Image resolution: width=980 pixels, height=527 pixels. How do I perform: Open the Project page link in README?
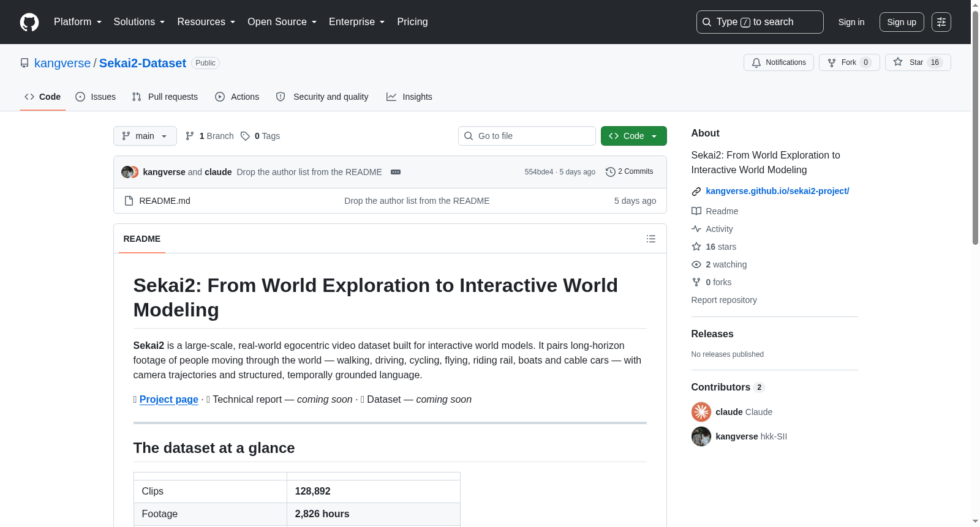(x=169, y=400)
